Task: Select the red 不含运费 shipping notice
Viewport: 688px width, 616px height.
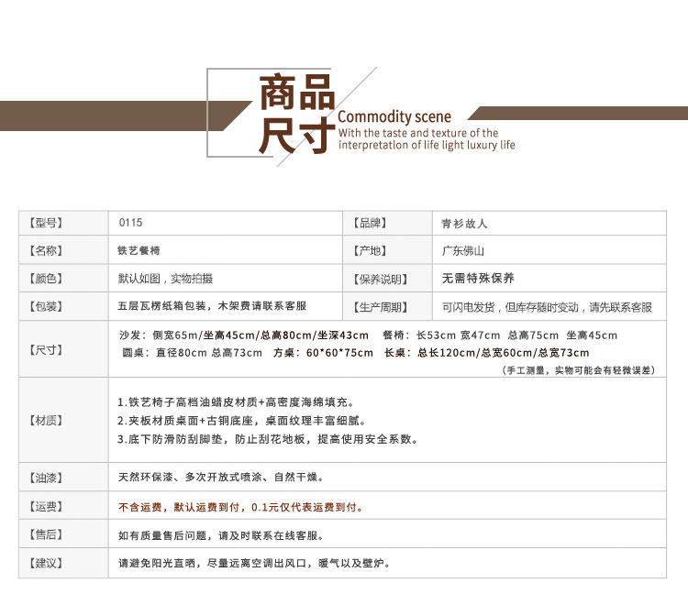Action: click(x=240, y=507)
